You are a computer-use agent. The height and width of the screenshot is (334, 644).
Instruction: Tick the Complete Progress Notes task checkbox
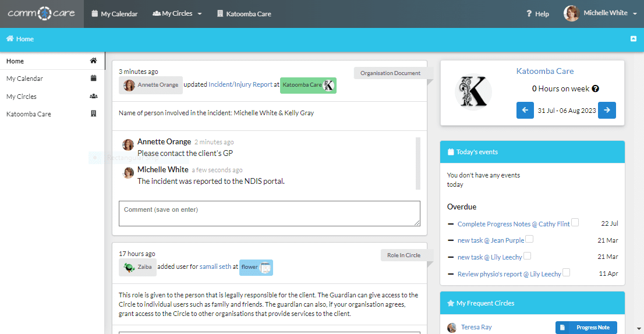coord(575,222)
